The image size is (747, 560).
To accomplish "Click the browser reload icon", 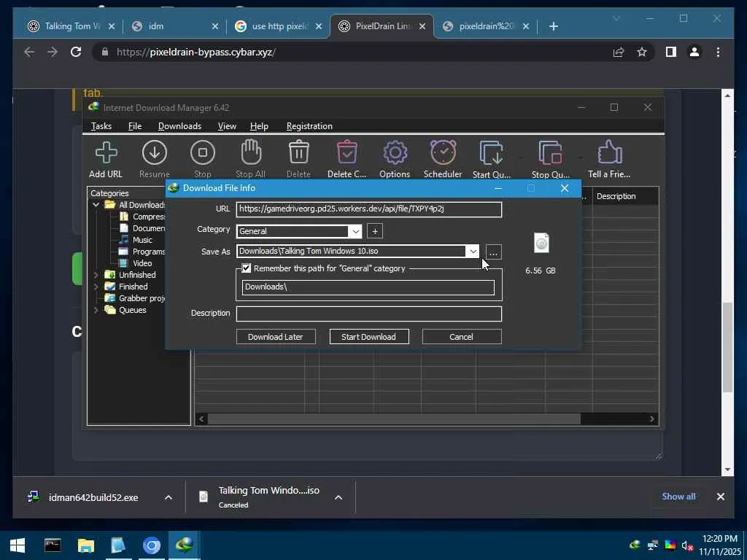I will pos(76,52).
